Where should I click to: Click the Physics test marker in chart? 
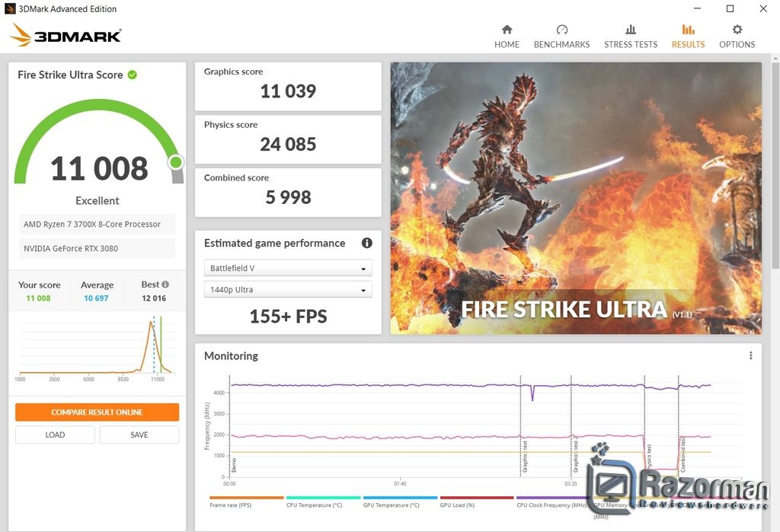(x=649, y=457)
